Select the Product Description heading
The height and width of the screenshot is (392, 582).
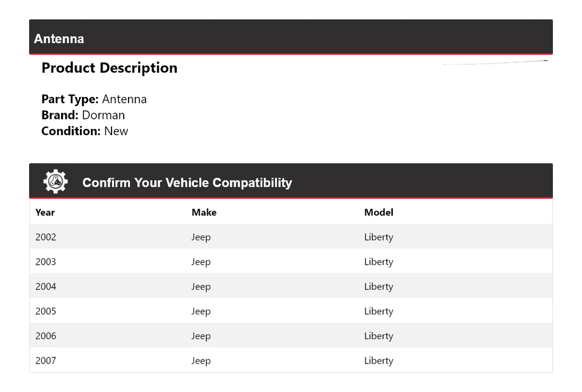pos(109,68)
